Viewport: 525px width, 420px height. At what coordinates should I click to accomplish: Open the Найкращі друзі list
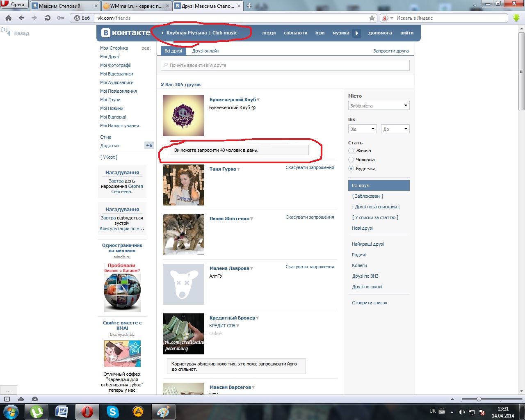pos(368,244)
